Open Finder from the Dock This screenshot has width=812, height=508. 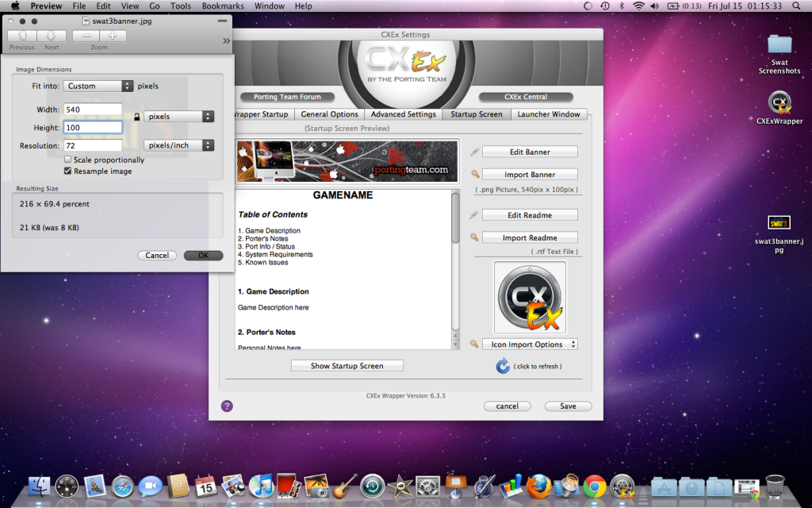pyautogui.click(x=40, y=487)
